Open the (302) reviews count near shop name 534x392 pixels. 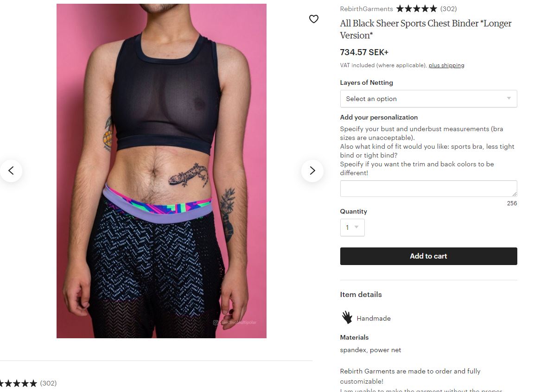448,9
